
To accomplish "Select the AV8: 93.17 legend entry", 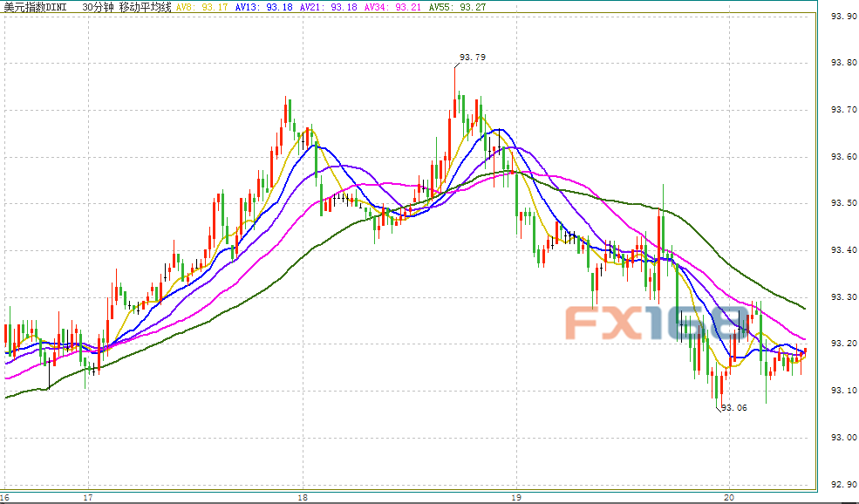I will [202, 7].
